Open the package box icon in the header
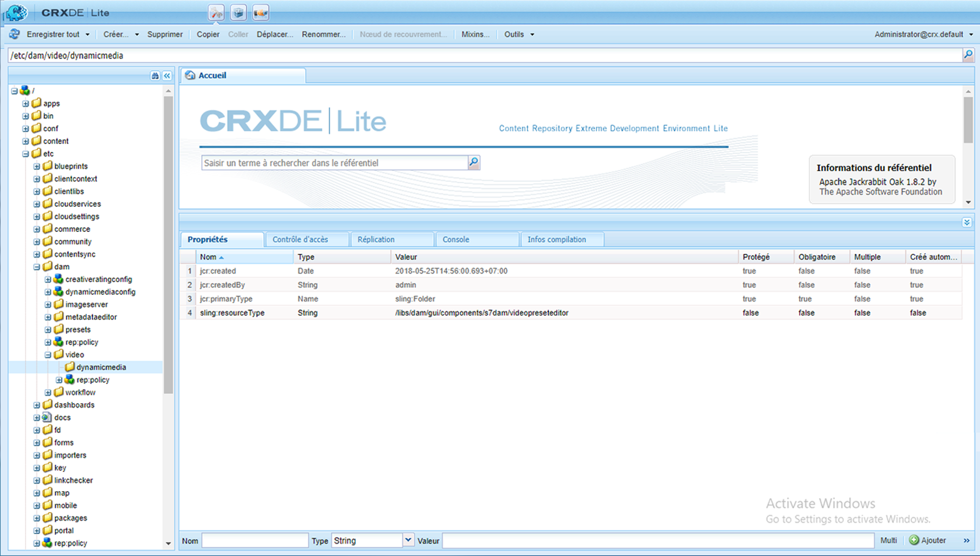 (238, 12)
